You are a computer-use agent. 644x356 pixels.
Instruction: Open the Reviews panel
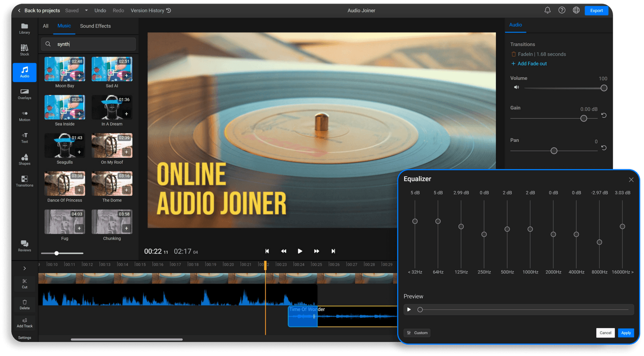pyautogui.click(x=25, y=246)
